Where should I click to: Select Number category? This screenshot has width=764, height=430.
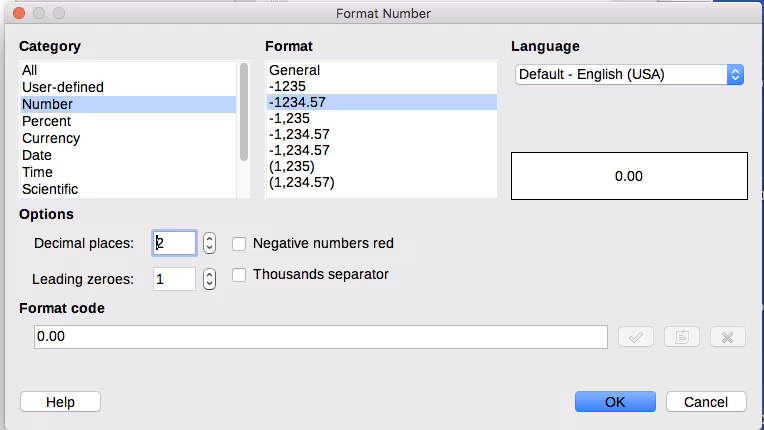(129, 104)
